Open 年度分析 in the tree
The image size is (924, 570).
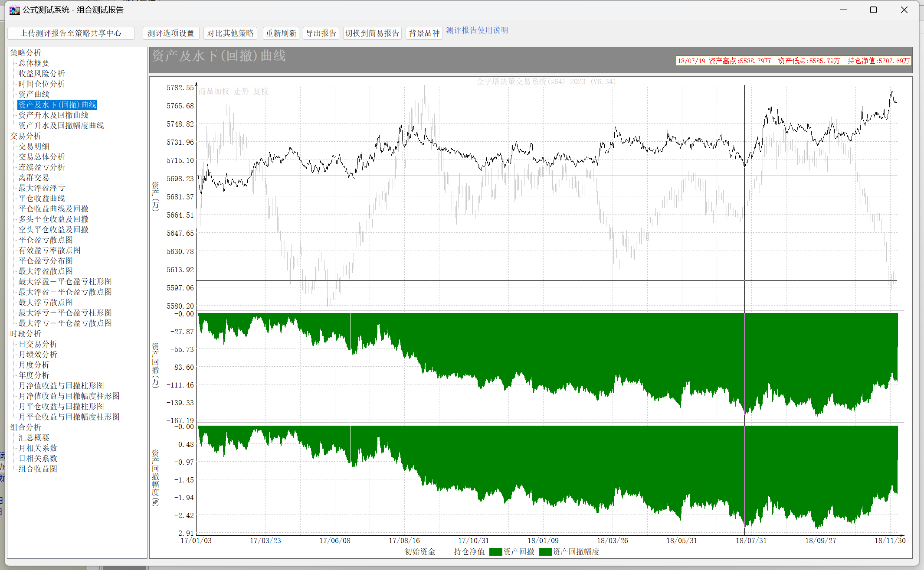[x=34, y=375]
